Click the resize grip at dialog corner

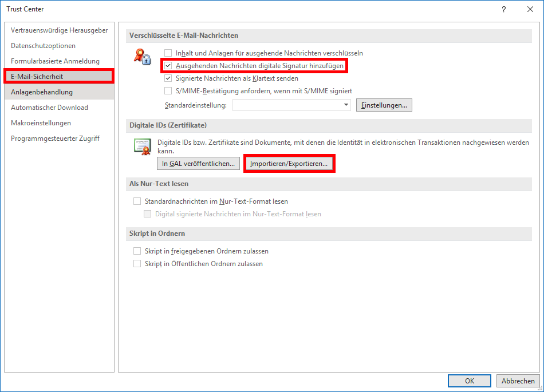pos(540,388)
